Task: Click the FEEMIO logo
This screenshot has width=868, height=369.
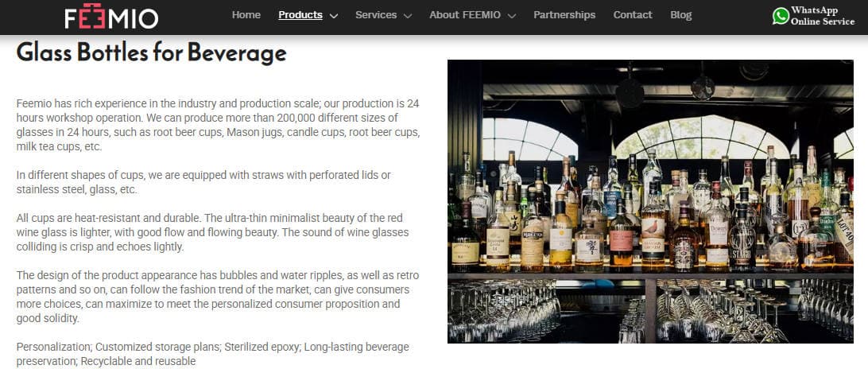Action: click(x=111, y=16)
